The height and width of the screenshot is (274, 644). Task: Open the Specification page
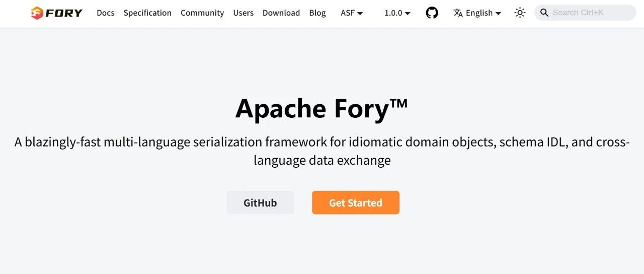pos(147,13)
